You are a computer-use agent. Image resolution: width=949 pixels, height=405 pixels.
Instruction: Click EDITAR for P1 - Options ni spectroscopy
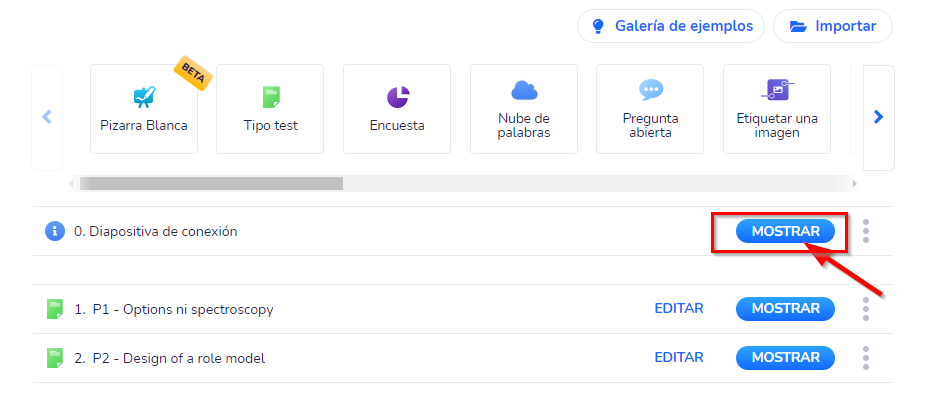click(679, 309)
